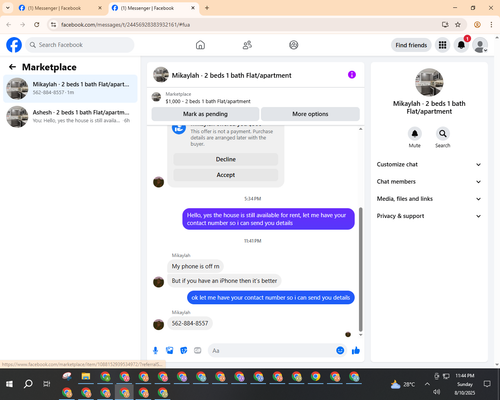Show hidden system tray icons
Image resolution: width=500 pixels, height=400 pixels.
click(x=427, y=384)
